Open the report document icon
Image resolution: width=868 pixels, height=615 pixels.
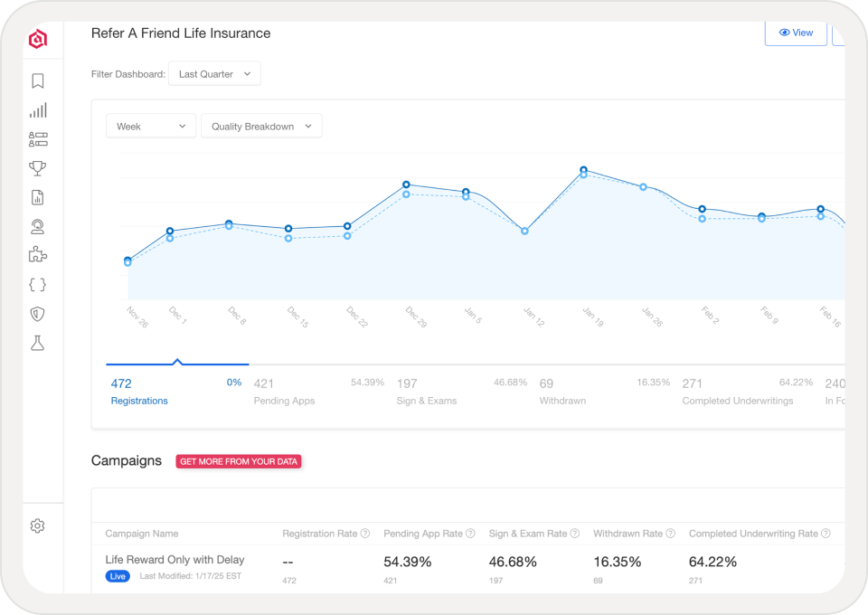pos(38,198)
